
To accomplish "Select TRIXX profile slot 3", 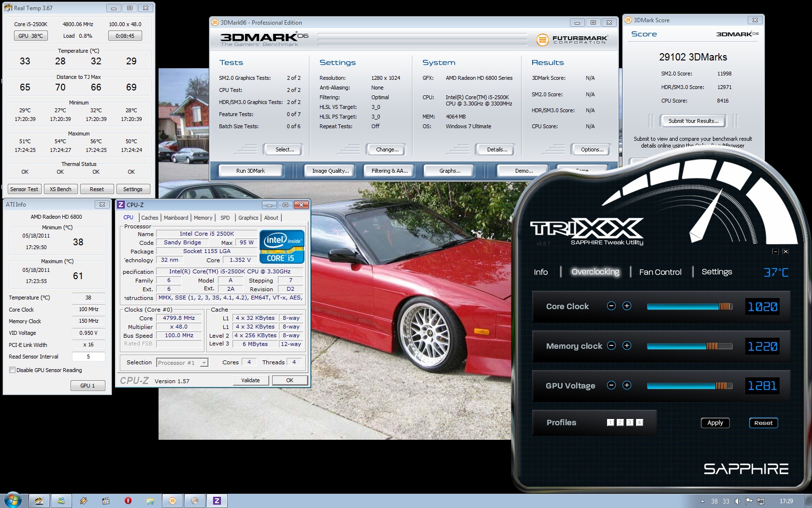I will [x=630, y=422].
